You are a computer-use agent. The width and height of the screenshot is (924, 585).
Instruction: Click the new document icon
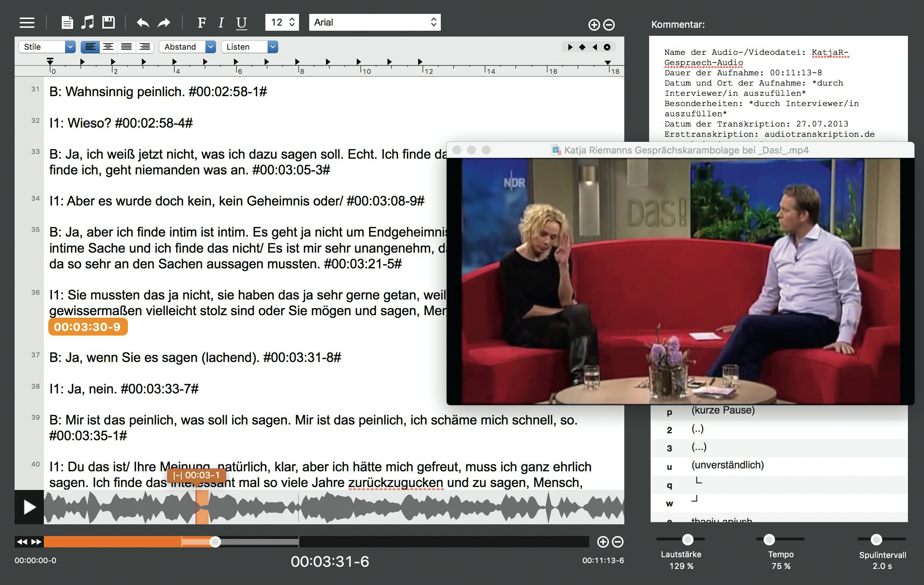[67, 22]
